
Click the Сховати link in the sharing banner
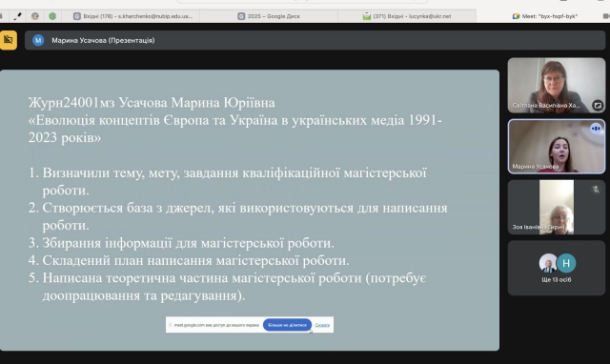[322, 325]
